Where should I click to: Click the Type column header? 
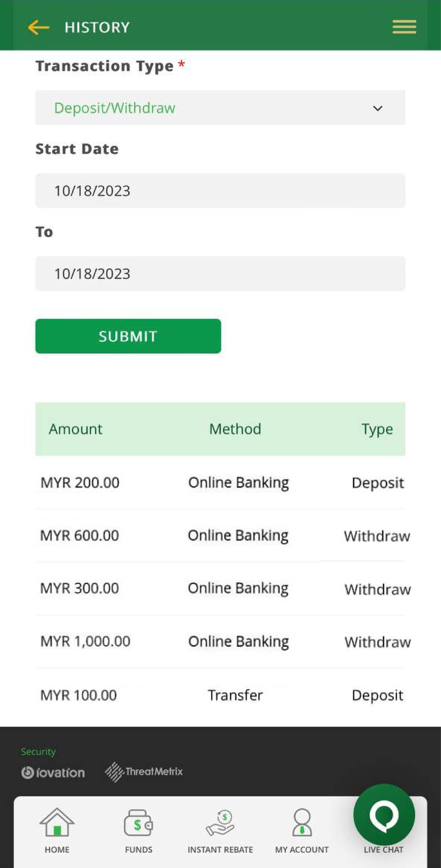377,429
